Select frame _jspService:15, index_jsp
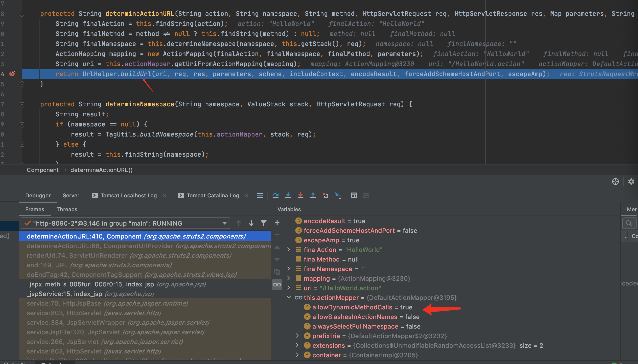 coord(145,294)
